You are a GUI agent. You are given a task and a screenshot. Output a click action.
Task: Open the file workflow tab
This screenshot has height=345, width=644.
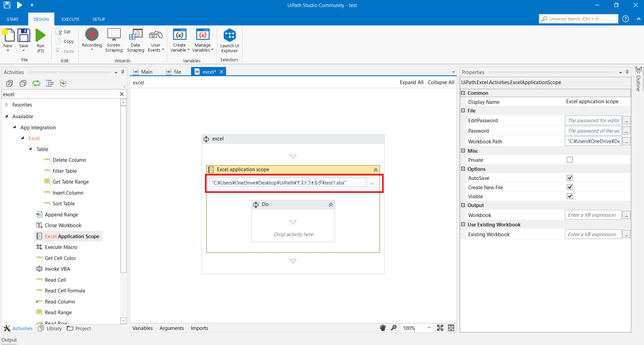[x=174, y=72]
